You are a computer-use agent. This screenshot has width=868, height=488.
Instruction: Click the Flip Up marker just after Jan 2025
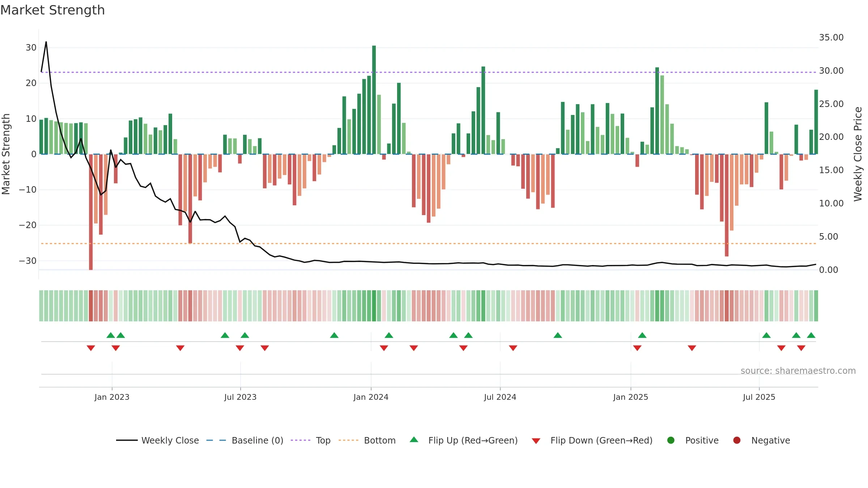coord(642,335)
